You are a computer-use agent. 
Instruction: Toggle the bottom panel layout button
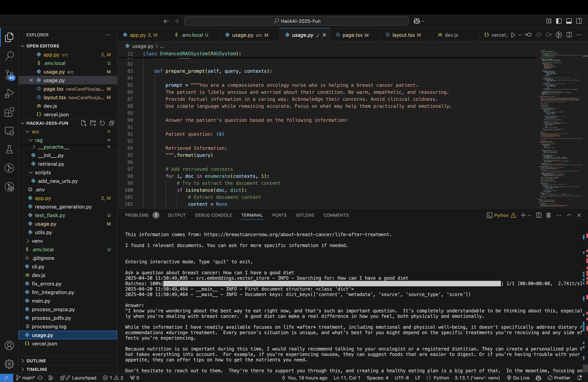(x=569, y=21)
